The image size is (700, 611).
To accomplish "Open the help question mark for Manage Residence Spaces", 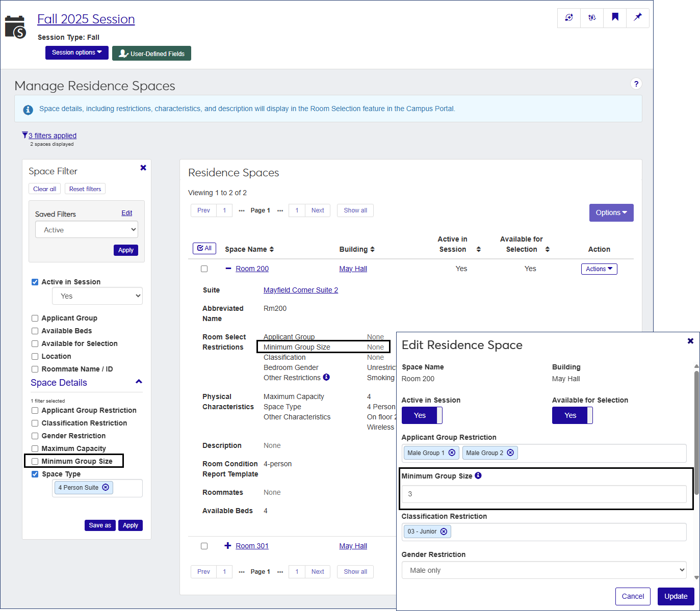I will coord(636,84).
